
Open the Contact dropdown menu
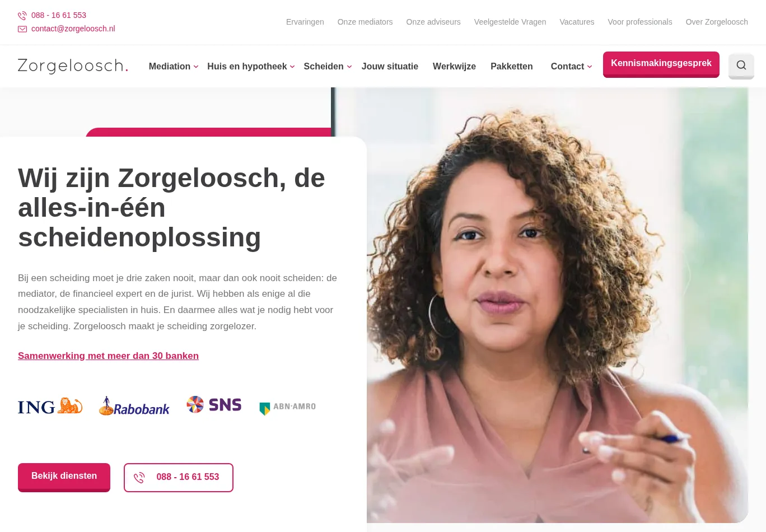571,66
